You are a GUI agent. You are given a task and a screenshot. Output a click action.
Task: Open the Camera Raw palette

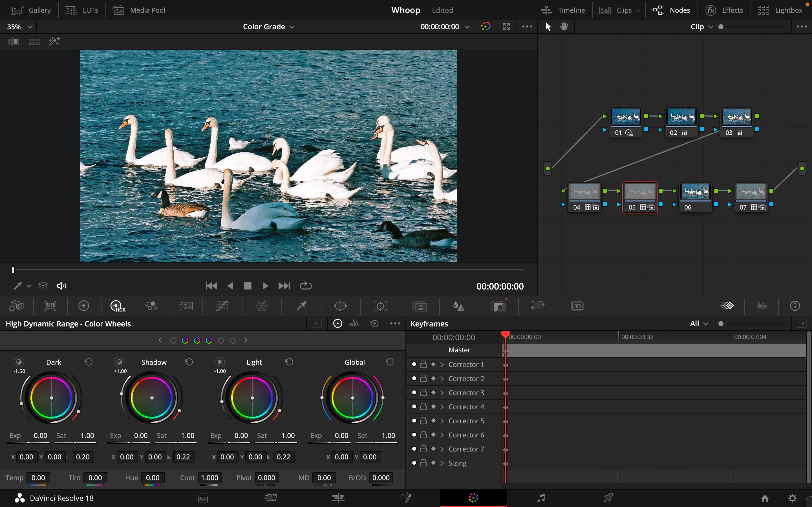click(x=16, y=306)
